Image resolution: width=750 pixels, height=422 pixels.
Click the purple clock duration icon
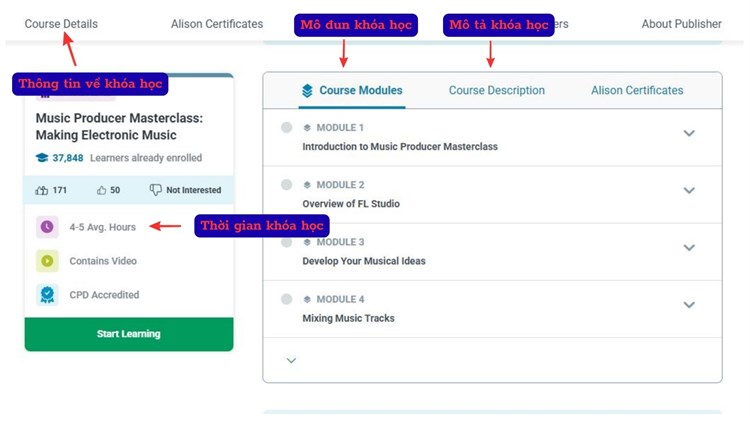tap(46, 227)
